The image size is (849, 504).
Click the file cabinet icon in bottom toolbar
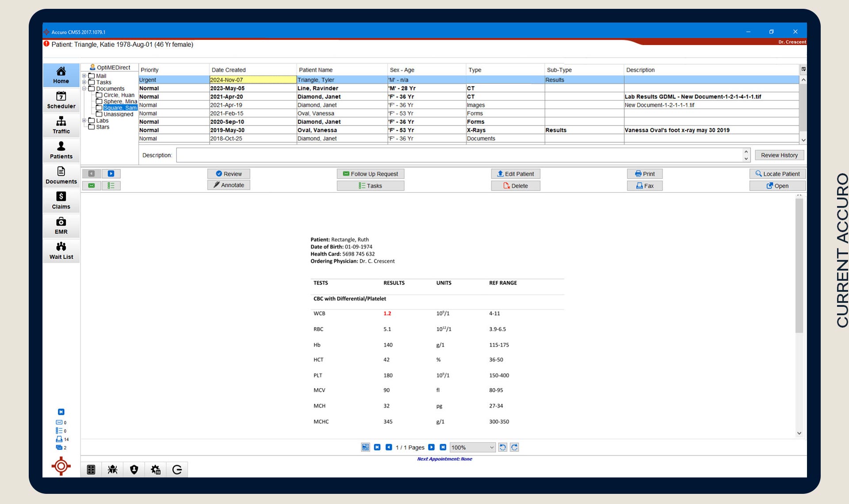(x=91, y=470)
